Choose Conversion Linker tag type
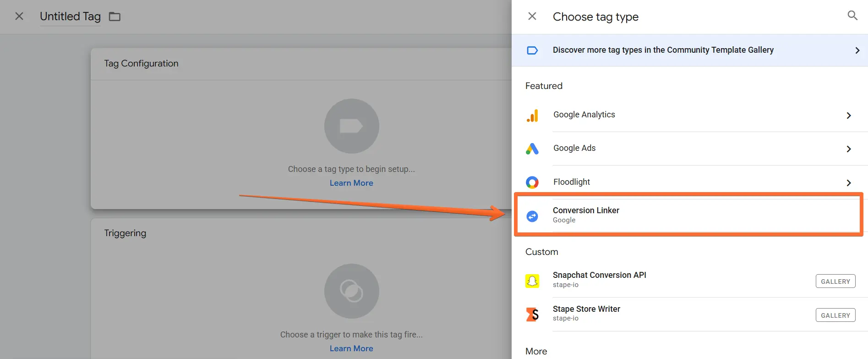 (x=689, y=215)
